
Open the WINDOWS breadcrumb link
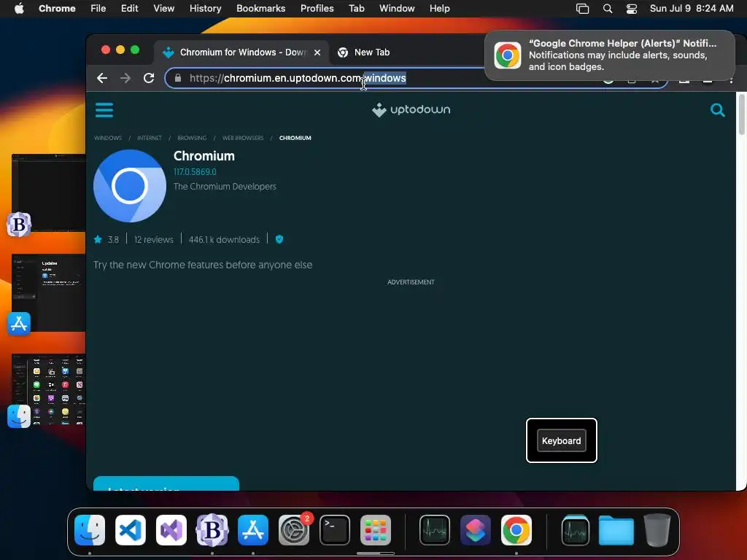108,138
